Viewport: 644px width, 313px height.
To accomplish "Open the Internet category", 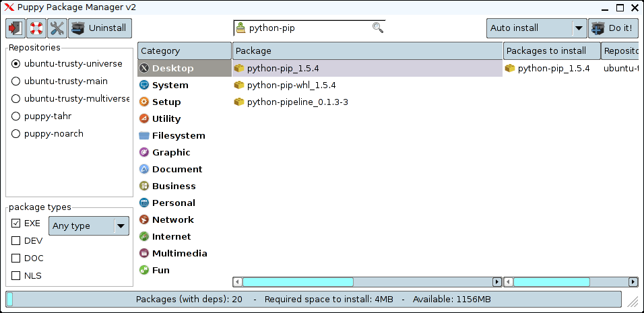I will [171, 236].
